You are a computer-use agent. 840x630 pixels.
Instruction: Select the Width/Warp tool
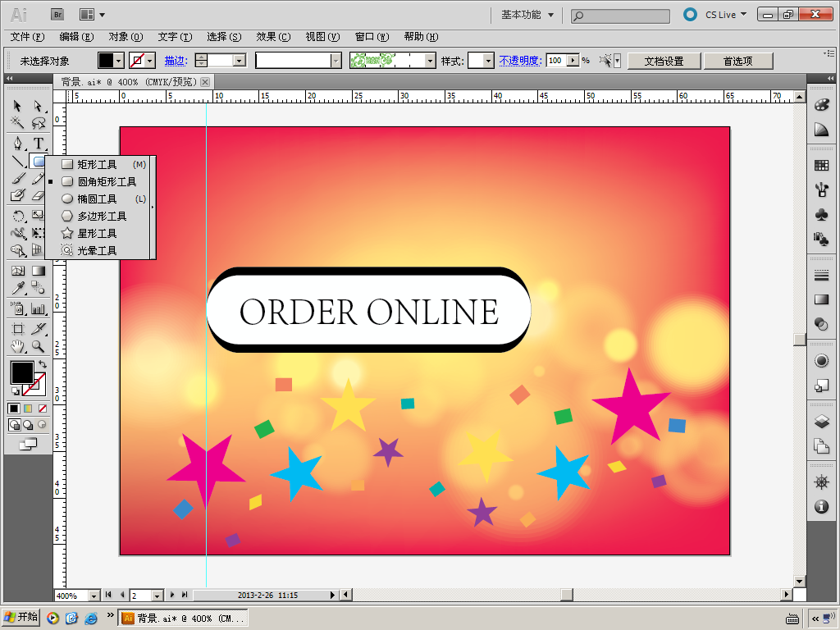coord(17,233)
